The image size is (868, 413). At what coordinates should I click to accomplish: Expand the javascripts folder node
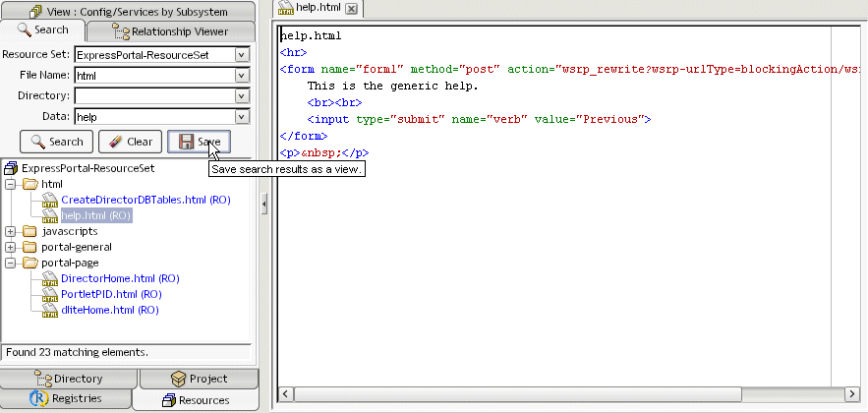[11, 231]
